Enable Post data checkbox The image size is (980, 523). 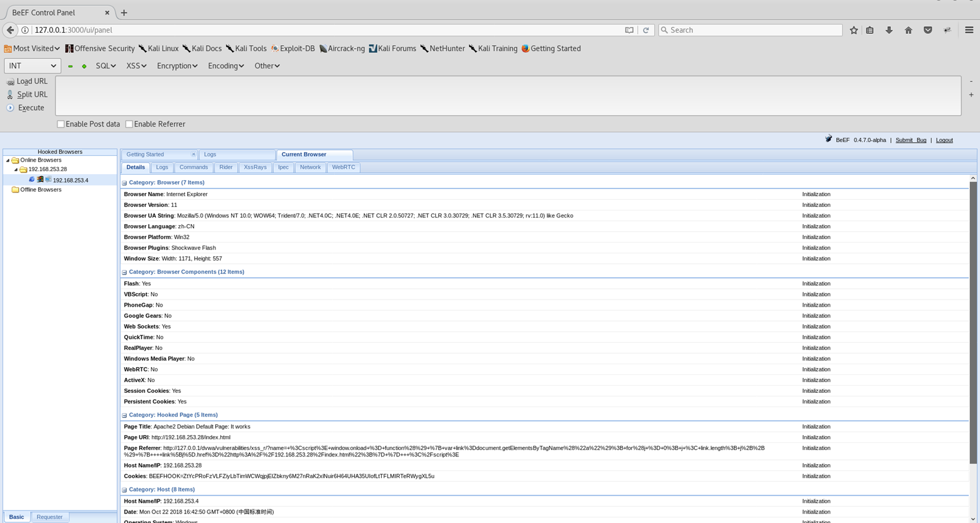[61, 124]
